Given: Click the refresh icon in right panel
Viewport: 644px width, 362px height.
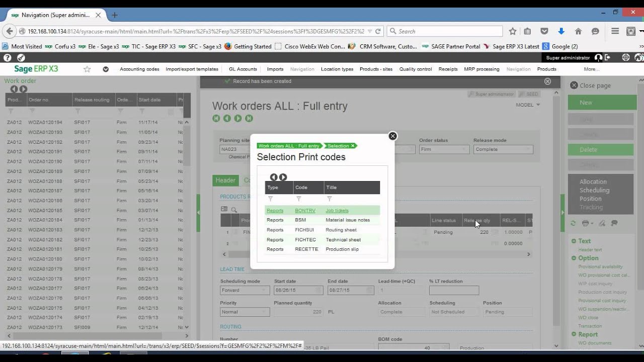Looking at the screenshot, I should pyautogui.click(x=573, y=223).
